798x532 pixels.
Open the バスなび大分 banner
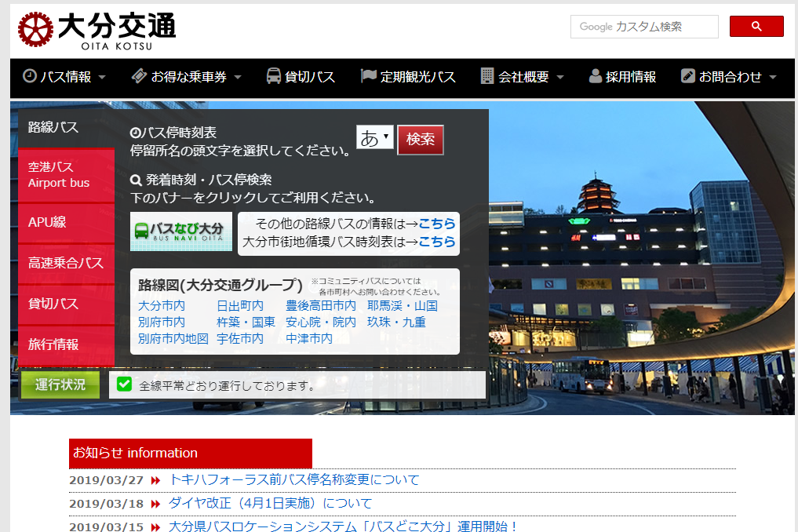click(x=181, y=231)
